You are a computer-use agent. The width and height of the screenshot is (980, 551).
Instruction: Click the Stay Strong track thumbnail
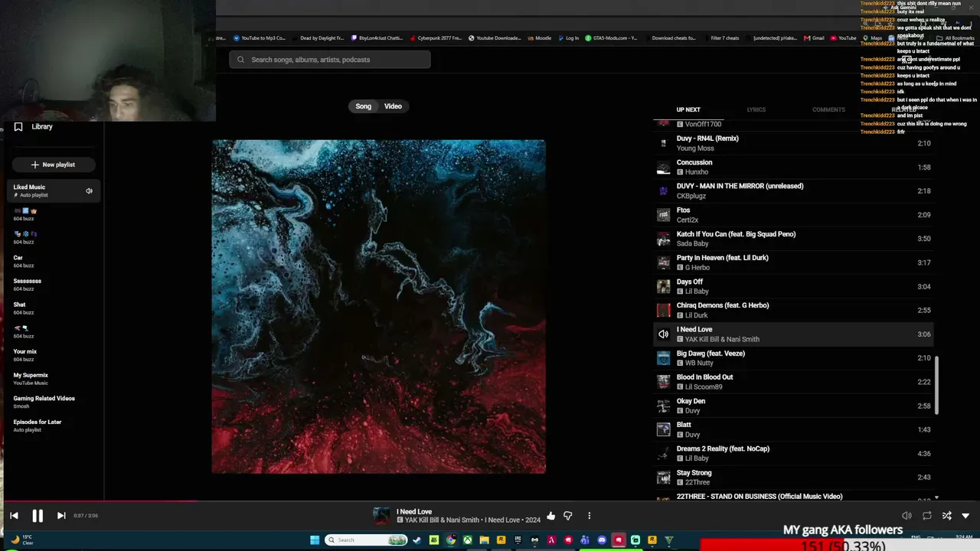(x=663, y=478)
